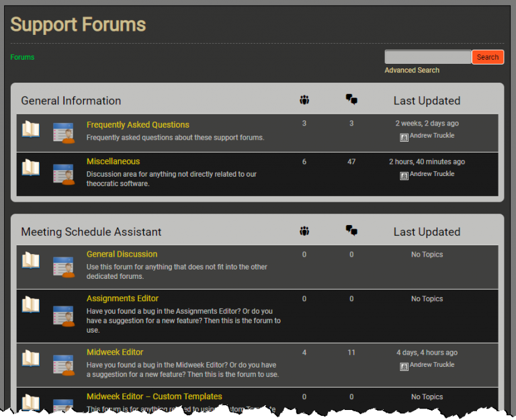This screenshot has height=420, width=516.
Task: Click the Last Updated header in General Information
Action: (x=427, y=101)
